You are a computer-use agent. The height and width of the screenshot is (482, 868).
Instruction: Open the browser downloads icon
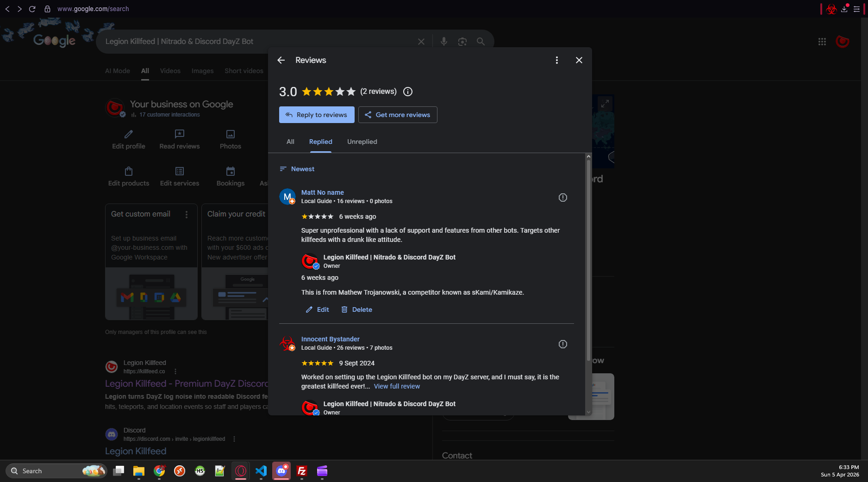point(844,9)
